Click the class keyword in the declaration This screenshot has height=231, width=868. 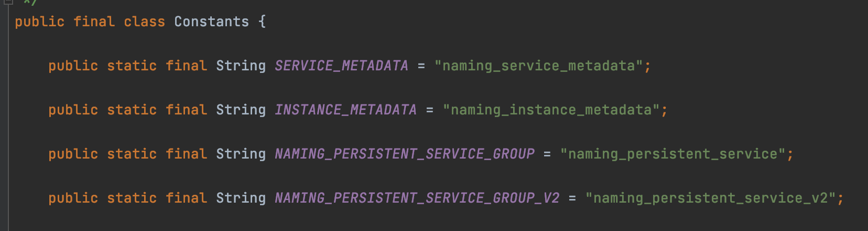coord(144,22)
